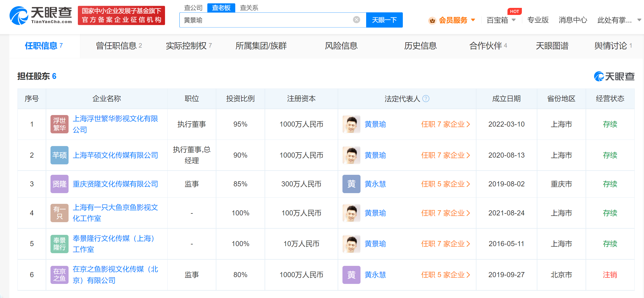Click the 有一只 company logo tile
This screenshot has width=644, height=298.
tap(60, 213)
